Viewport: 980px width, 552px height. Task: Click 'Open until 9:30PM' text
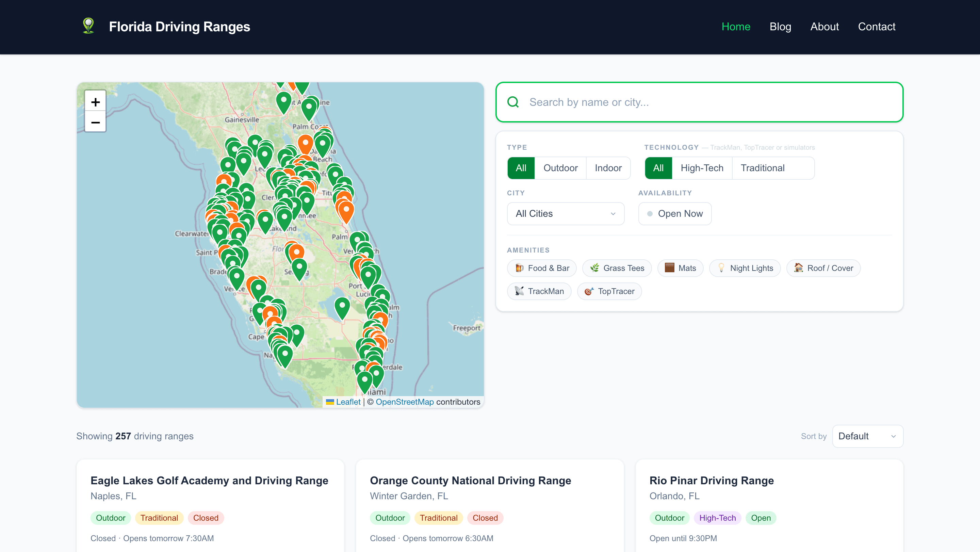click(683, 538)
